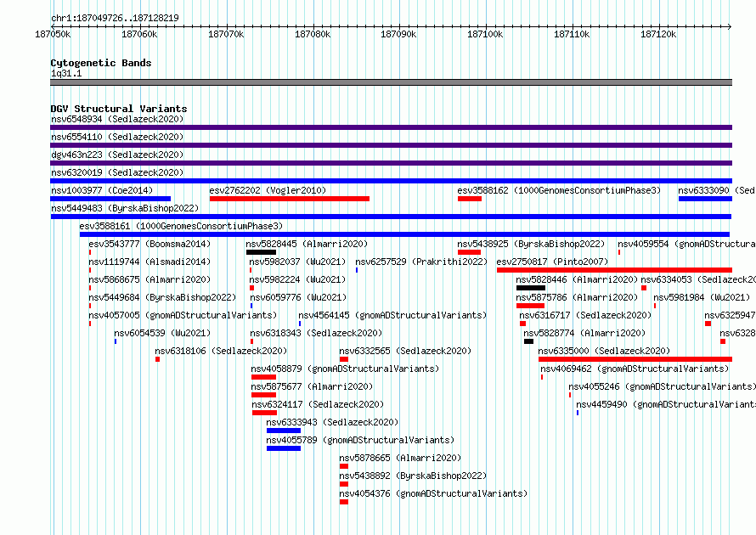Open the nsv5449483 (ByrskaBishop2022) label

coord(125,208)
